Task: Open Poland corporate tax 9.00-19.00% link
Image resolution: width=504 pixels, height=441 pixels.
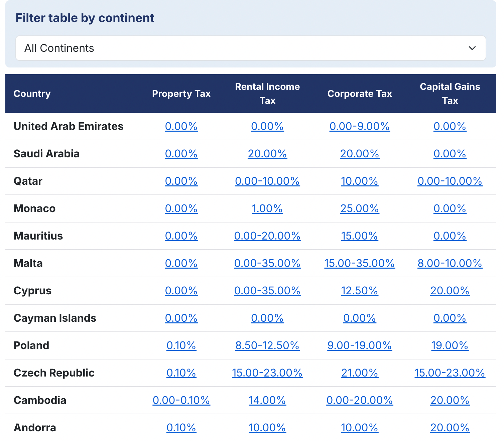Action: [359, 345]
